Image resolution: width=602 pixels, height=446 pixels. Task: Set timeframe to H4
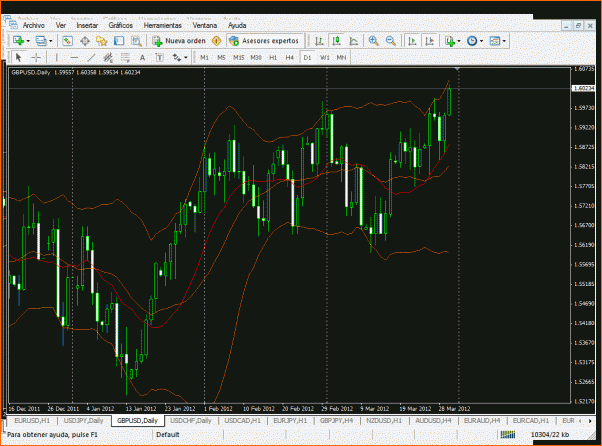[x=290, y=58]
